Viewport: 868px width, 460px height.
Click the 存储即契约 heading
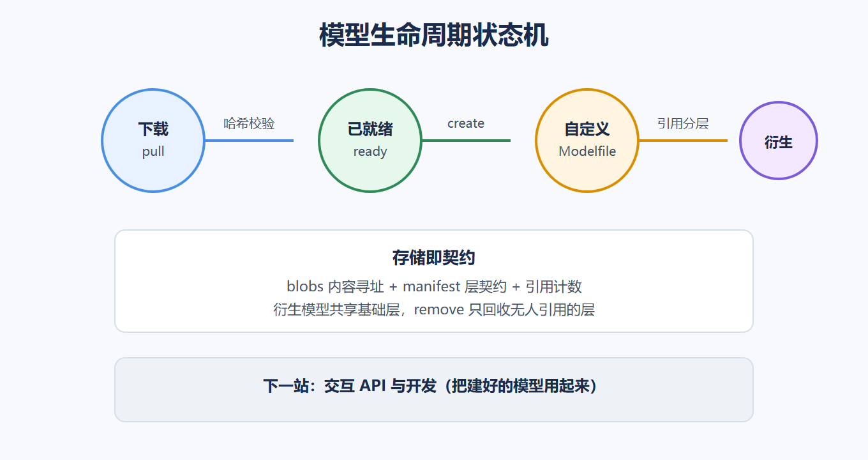(434, 258)
